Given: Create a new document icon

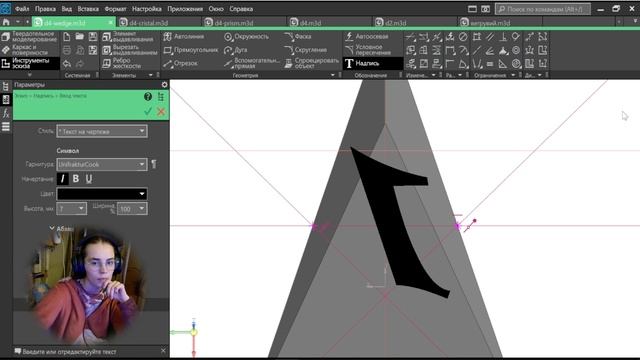Looking at the screenshot, I should tap(67, 37).
